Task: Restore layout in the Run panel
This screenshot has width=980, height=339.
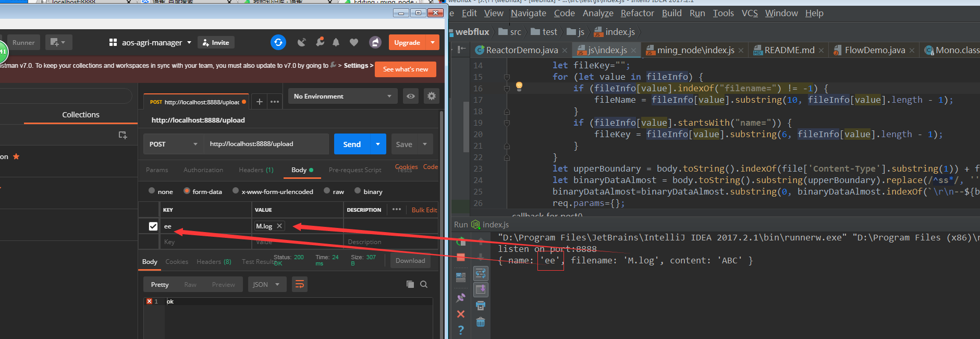Action: point(461,277)
